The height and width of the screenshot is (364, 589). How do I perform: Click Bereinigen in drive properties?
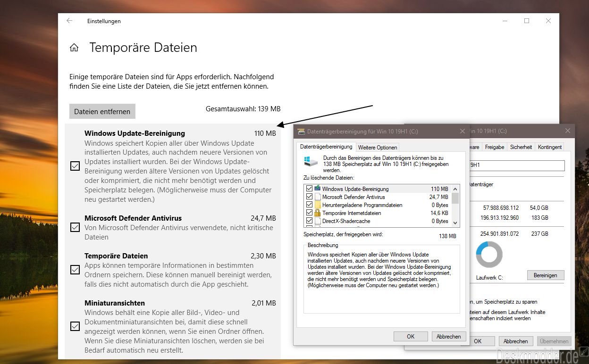tap(546, 275)
